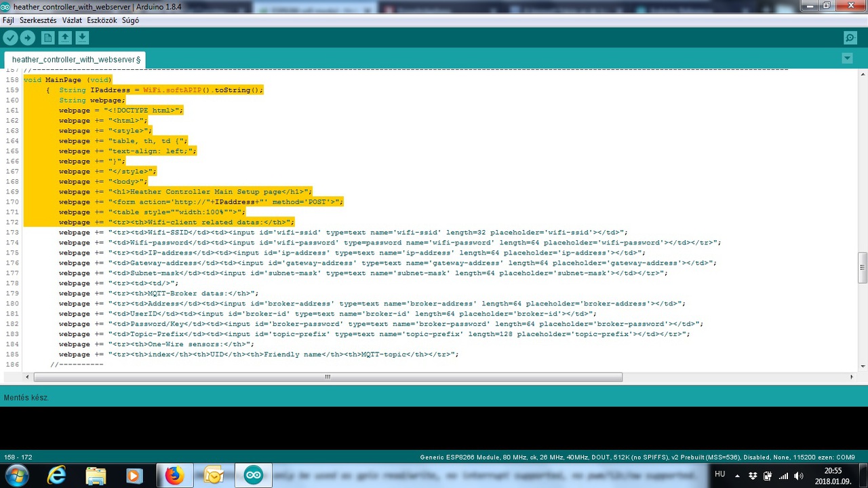This screenshot has width=868, height=488.
Task: Open the network signal tray icon
Action: (783, 476)
